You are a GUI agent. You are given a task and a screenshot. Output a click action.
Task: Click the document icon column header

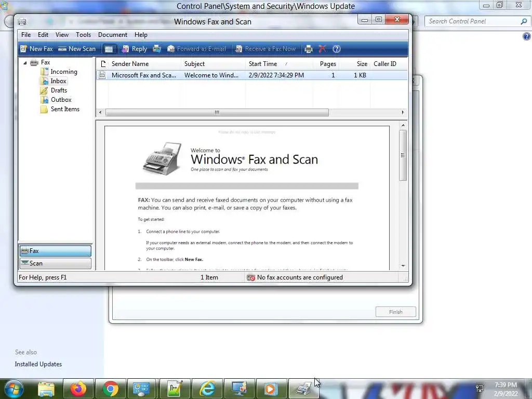(103, 64)
